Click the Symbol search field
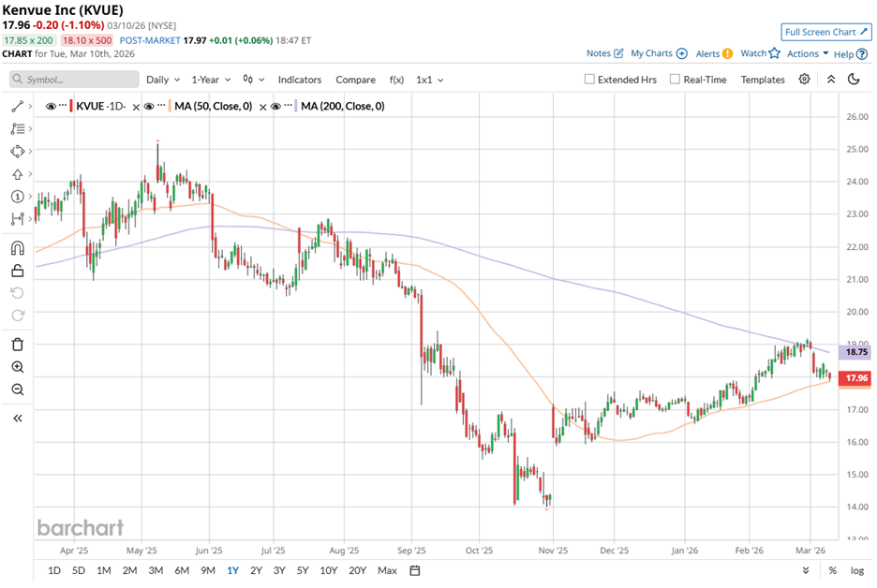Image resolution: width=877 pixels, height=588 pixels. coord(75,80)
